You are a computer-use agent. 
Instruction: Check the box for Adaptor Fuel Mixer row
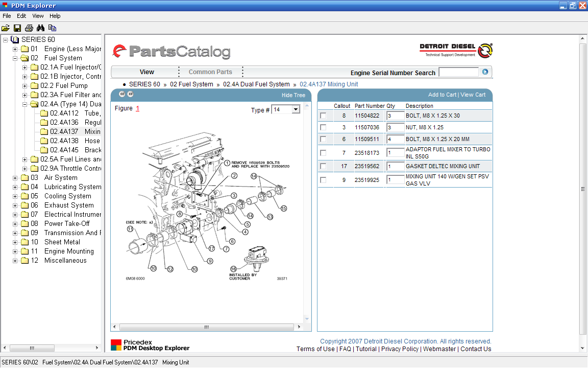click(323, 153)
